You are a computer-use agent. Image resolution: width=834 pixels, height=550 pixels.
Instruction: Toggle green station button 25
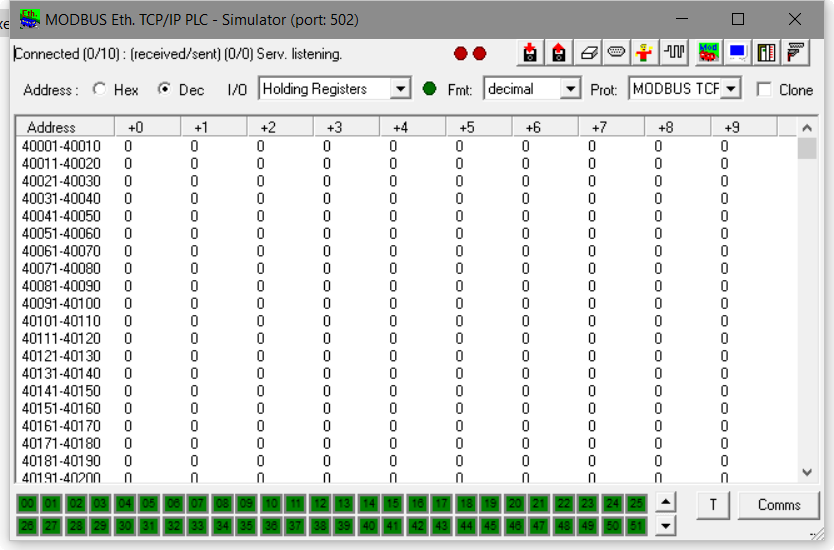(x=637, y=503)
